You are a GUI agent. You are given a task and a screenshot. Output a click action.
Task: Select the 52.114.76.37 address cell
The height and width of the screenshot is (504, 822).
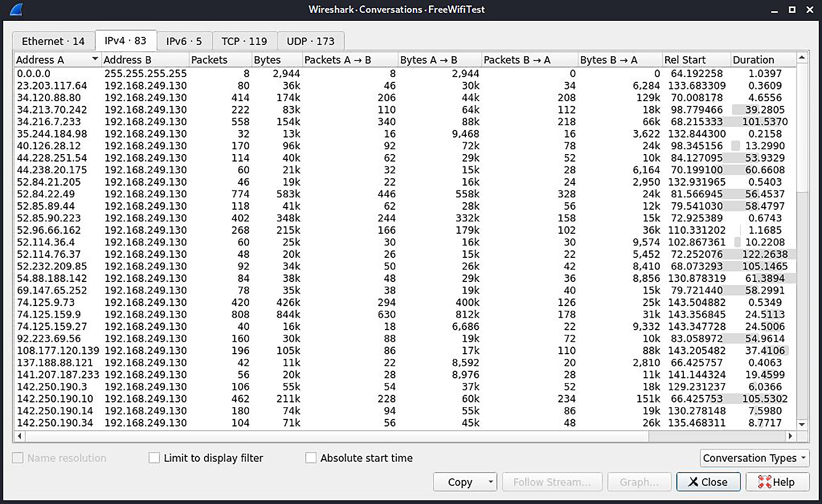pos(49,254)
